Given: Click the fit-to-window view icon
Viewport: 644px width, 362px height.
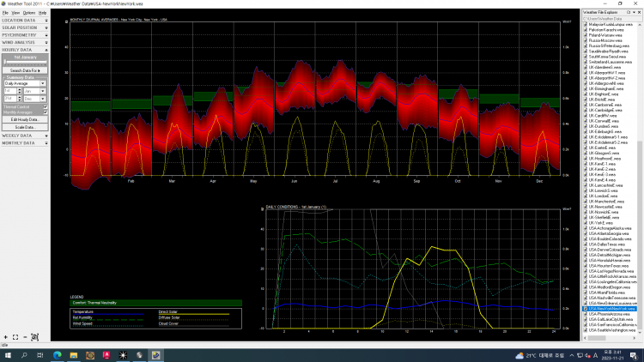Looking at the screenshot, I should (15, 337).
